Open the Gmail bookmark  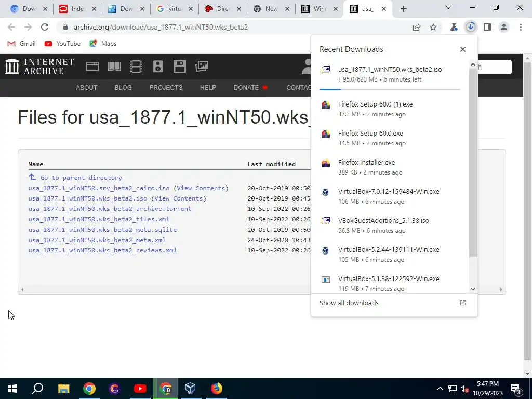coord(22,44)
